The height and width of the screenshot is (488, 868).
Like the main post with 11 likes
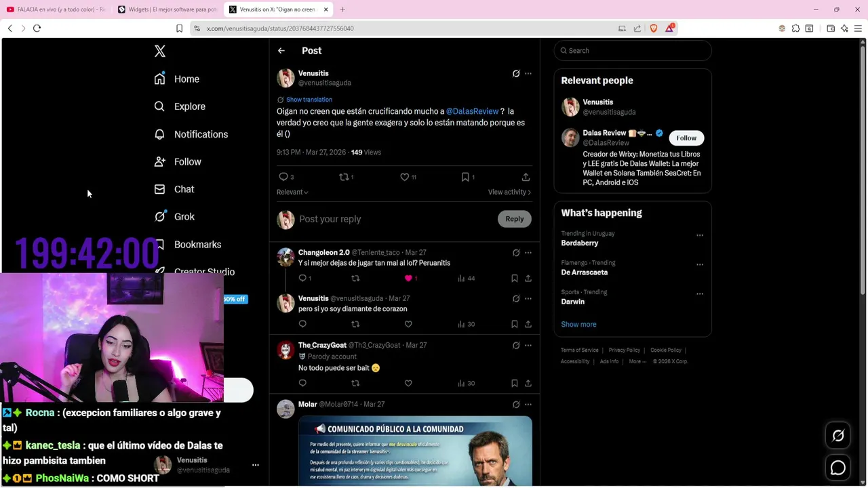pos(405,177)
